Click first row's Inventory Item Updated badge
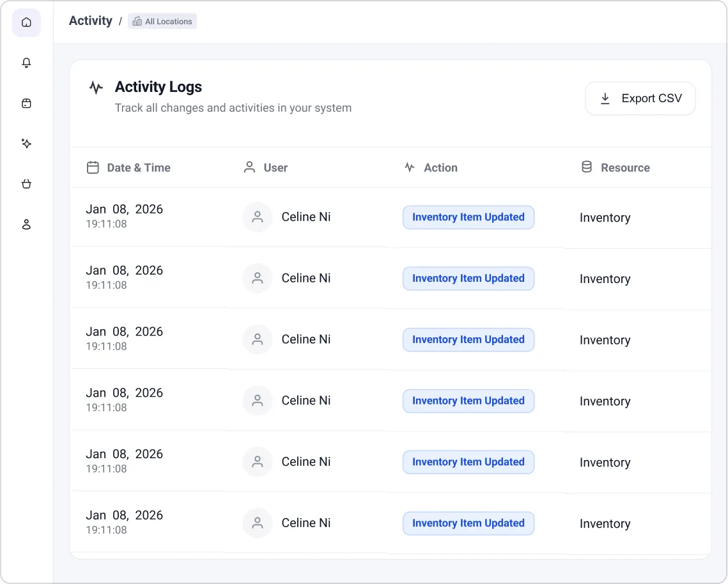The height and width of the screenshot is (584, 728). point(468,217)
